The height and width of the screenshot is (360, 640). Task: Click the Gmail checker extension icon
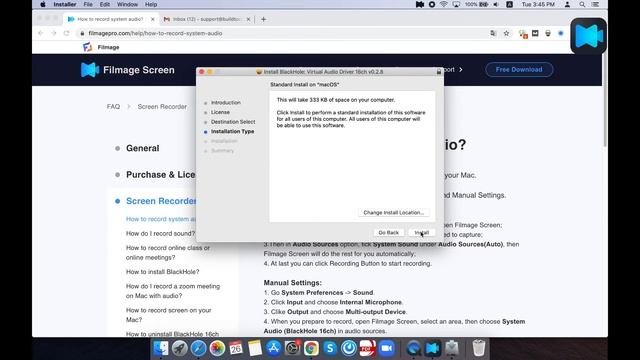535,33
